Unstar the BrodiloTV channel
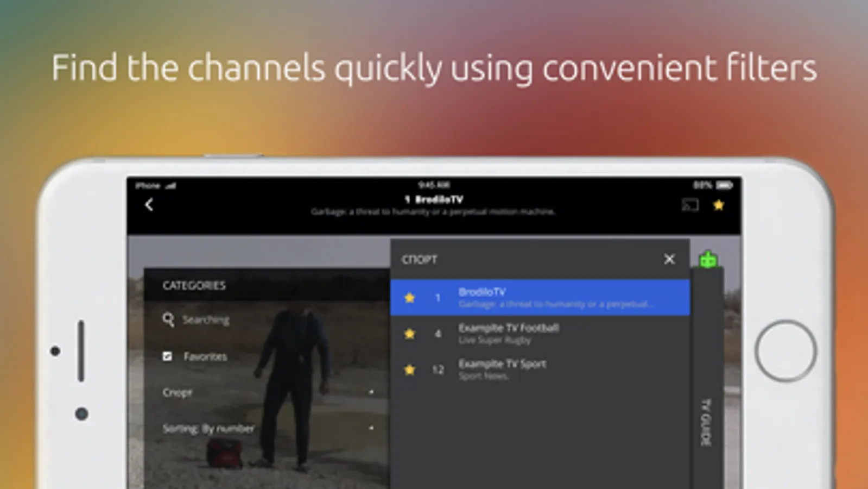 tap(410, 298)
